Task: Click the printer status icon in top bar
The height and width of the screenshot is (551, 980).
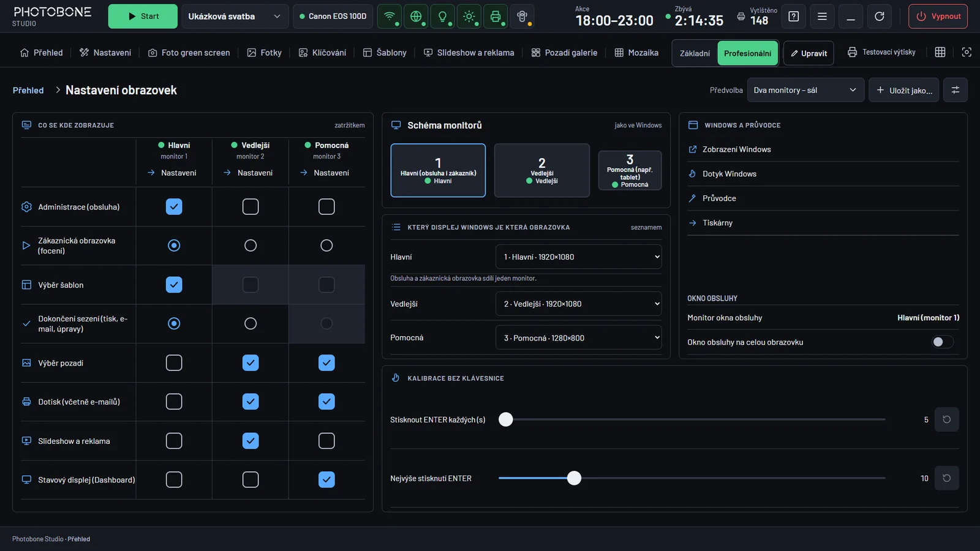Action: (x=496, y=17)
